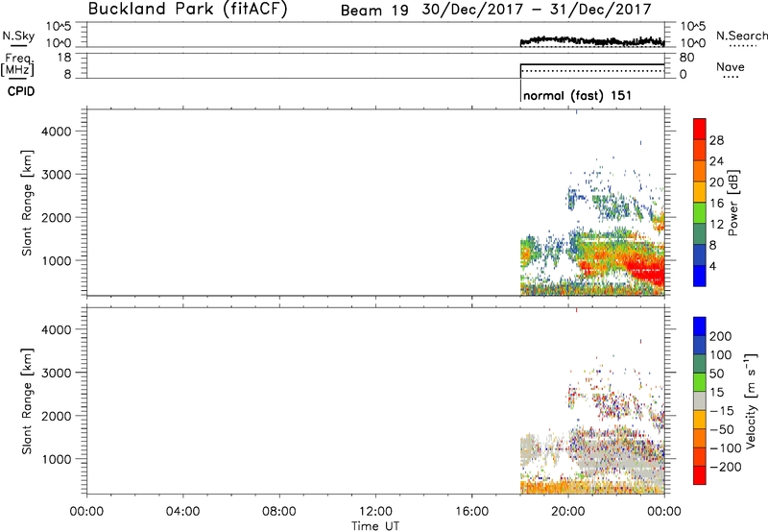
Task: Pick the red bottom segment of Velocity colorbar
Action: point(700,475)
